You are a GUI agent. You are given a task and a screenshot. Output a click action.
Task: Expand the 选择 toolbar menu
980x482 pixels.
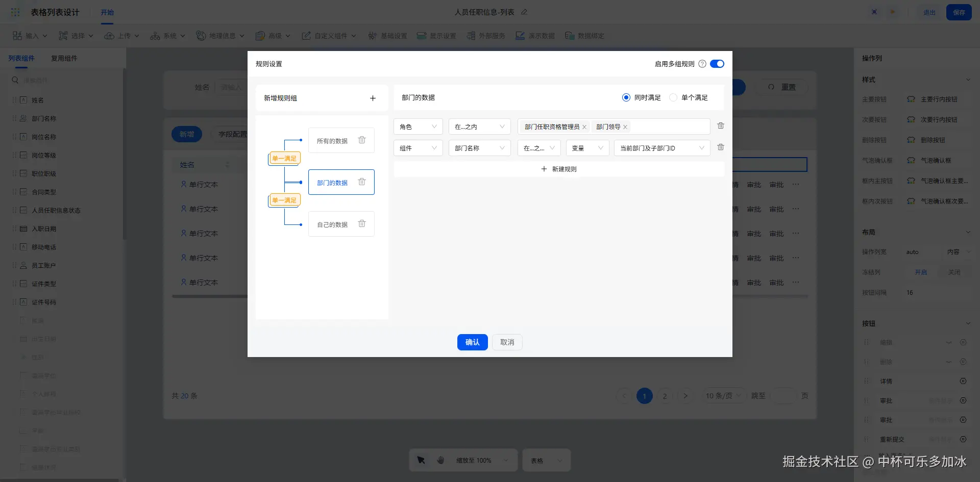pos(76,36)
